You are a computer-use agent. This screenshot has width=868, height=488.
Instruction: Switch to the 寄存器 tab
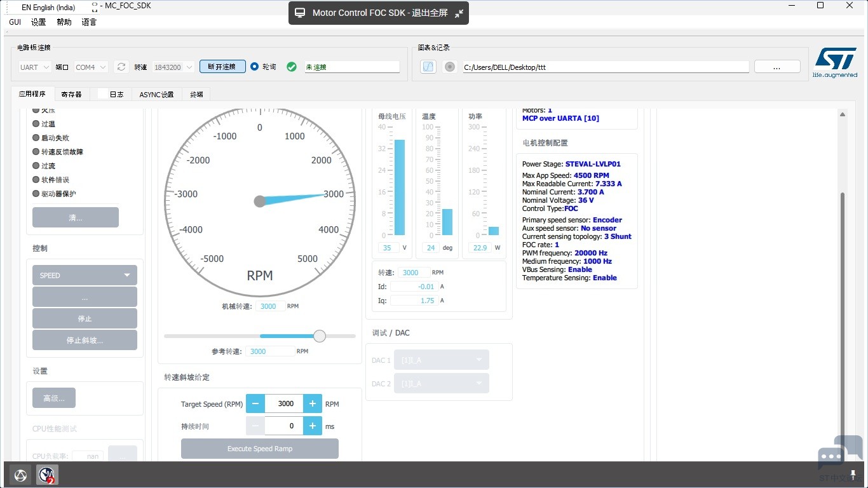pos(71,94)
